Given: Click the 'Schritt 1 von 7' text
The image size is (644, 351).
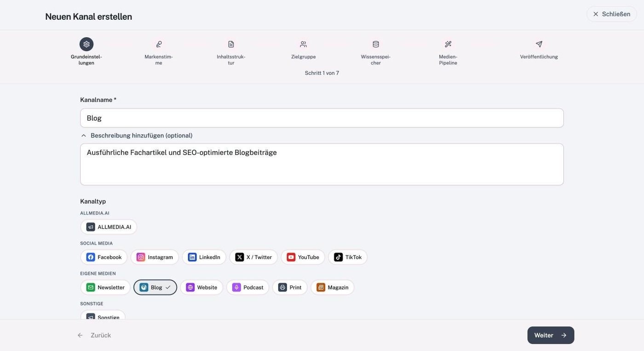Looking at the screenshot, I should (322, 73).
